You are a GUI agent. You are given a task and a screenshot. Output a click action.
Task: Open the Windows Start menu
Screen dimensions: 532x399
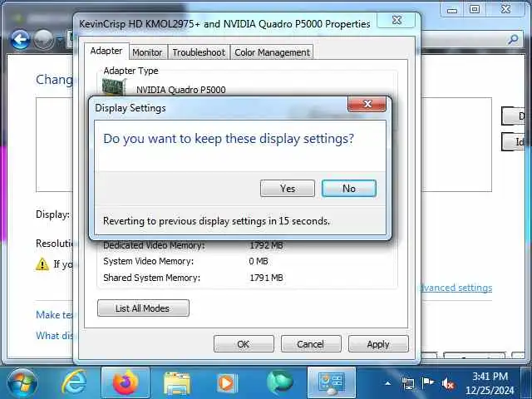click(22, 382)
